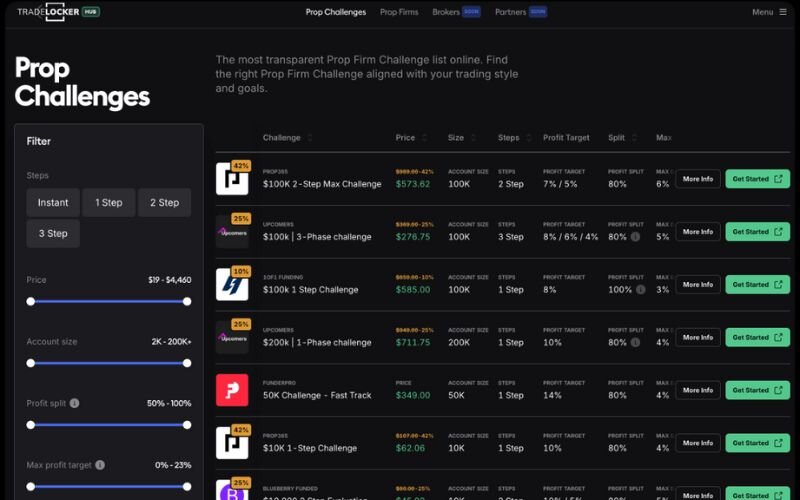Click the Price slider left handle
Image resolution: width=800 pixels, height=500 pixels.
(x=31, y=301)
